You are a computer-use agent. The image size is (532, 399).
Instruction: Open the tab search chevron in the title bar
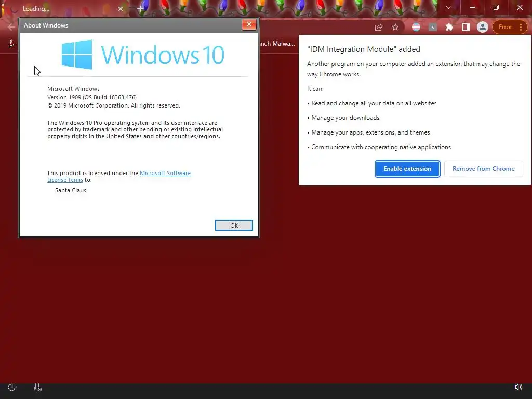(448, 7)
